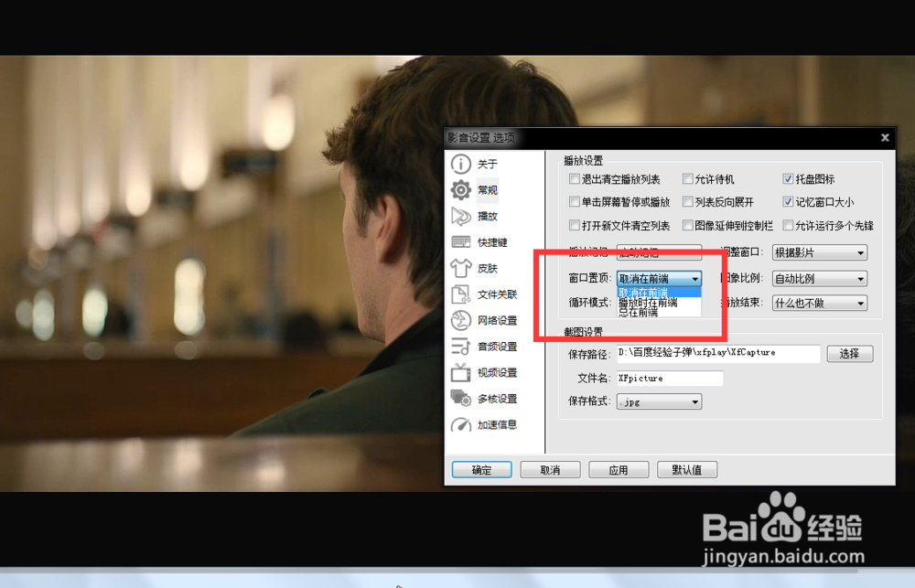This screenshot has width=915, height=588.
Task: Open the 文件关联 settings page
Action: pos(497,294)
